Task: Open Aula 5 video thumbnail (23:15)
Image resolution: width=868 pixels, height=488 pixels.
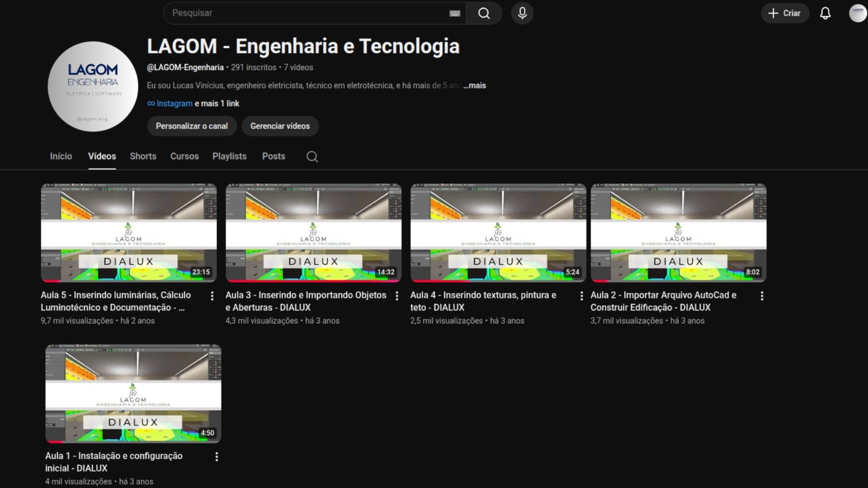Action: (x=129, y=233)
